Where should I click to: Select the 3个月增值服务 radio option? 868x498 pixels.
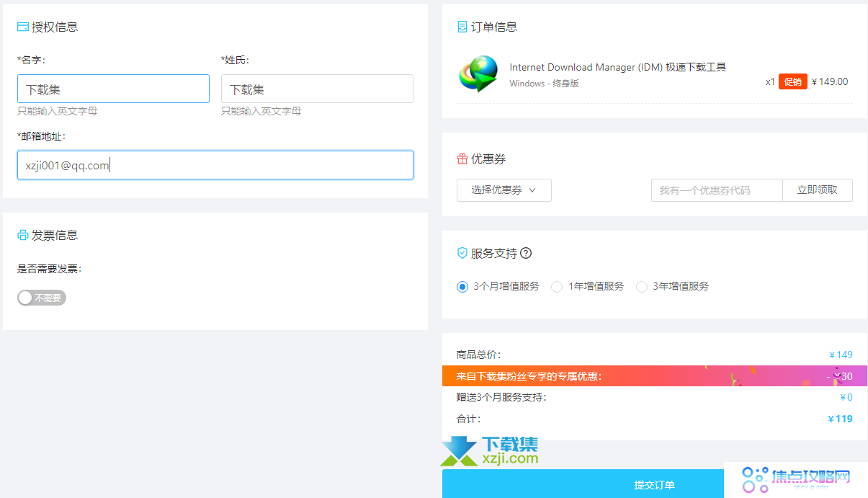(x=462, y=286)
